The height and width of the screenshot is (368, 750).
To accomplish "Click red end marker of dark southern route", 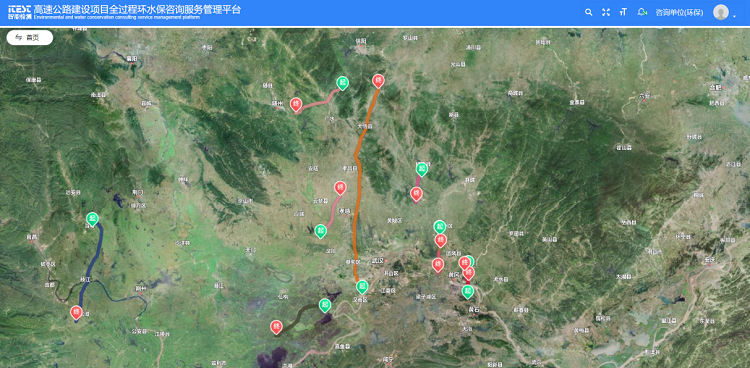I will pyautogui.click(x=276, y=326).
